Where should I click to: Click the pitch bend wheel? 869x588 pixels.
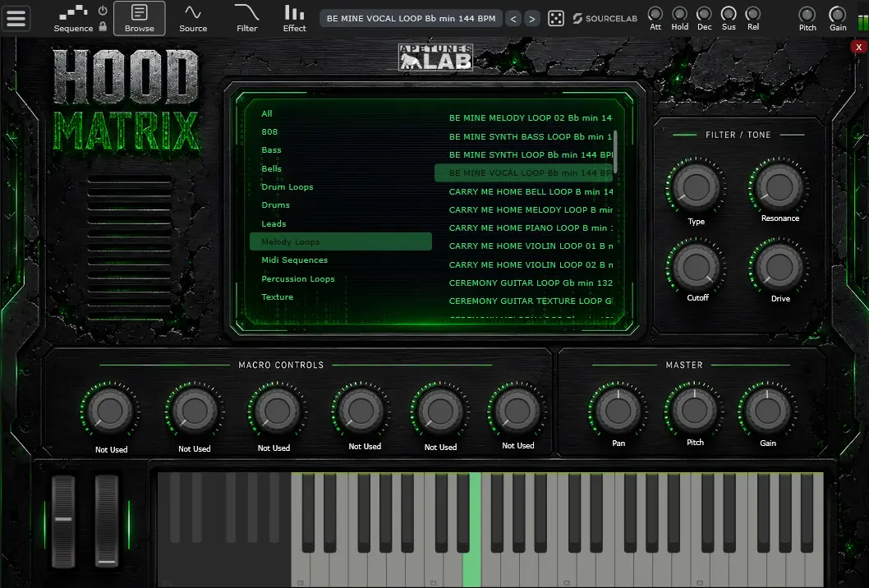click(63, 521)
